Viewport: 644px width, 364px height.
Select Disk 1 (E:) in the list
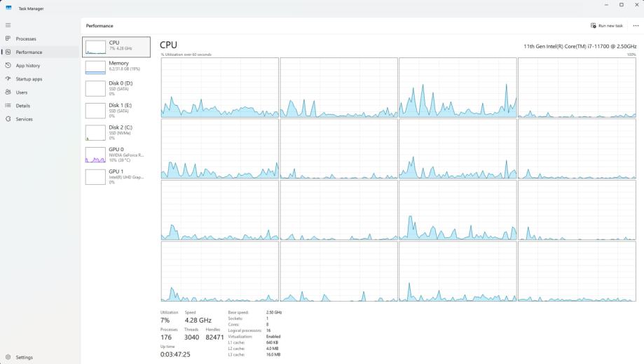116,111
